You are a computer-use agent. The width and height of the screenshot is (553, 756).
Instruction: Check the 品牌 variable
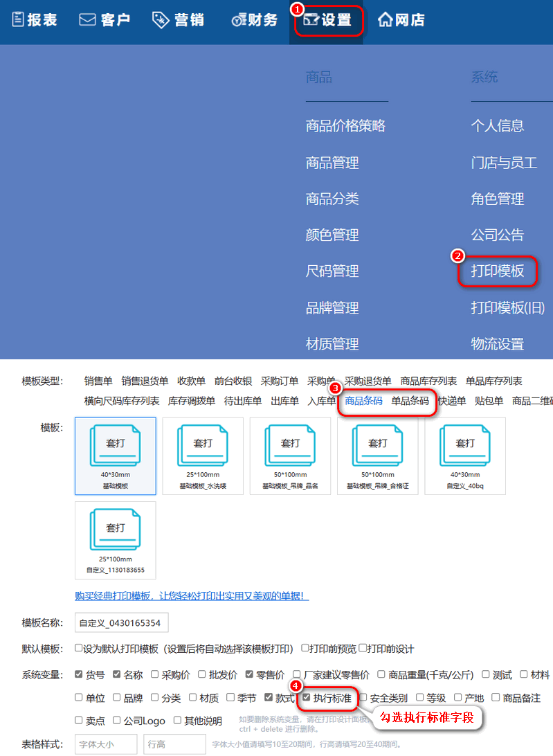(117, 697)
